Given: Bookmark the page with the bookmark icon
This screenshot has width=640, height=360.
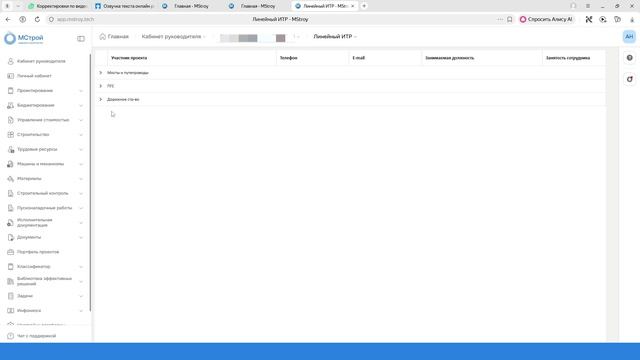Looking at the screenshot, I should click(x=510, y=19).
